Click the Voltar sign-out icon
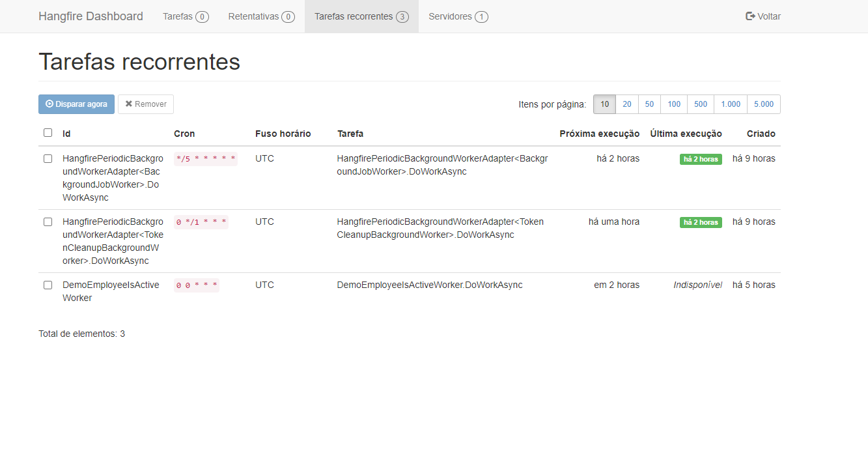The width and height of the screenshot is (868, 460). [x=750, y=16]
